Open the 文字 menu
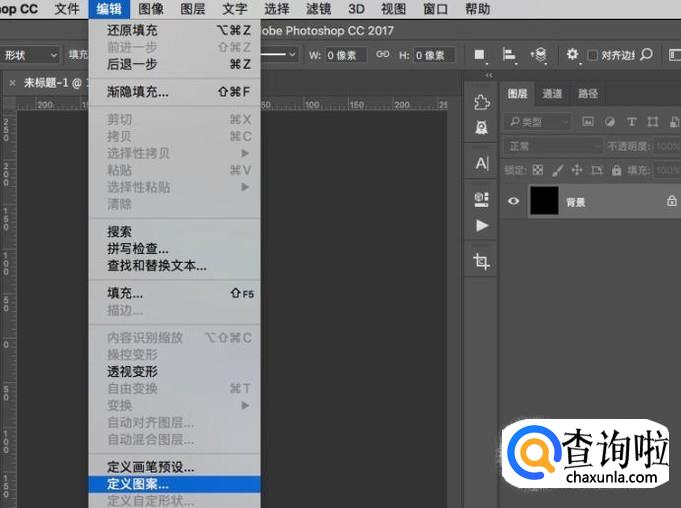The image size is (681, 508). [x=235, y=9]
